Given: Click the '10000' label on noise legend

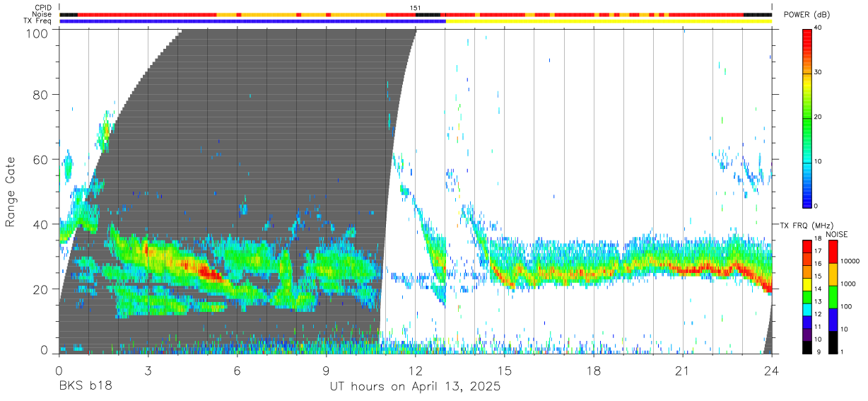Looking at the screenshot, I should tap(851, 261).
